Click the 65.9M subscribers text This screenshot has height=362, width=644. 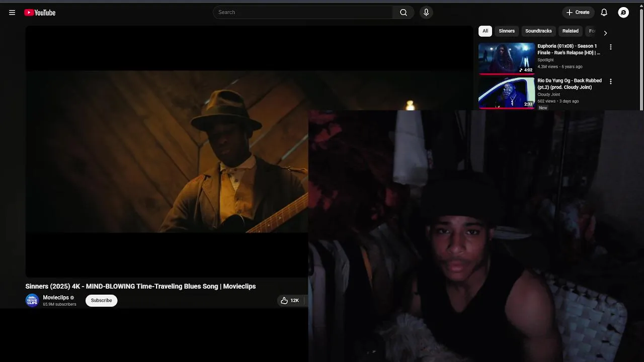(x=59, y=304)
